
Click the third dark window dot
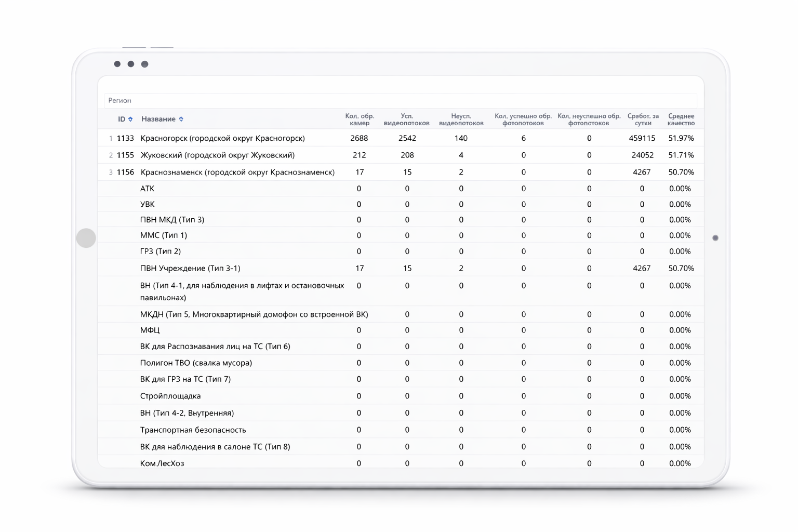[145, 64]
